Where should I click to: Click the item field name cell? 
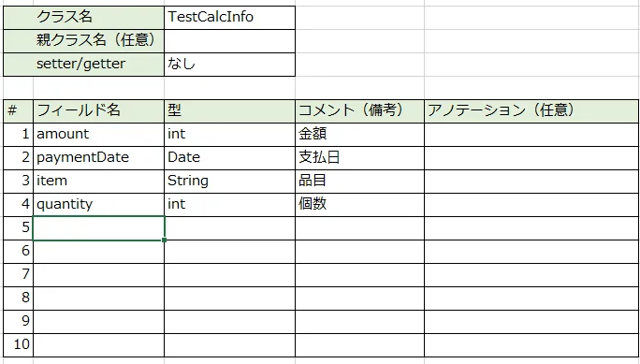98,182
